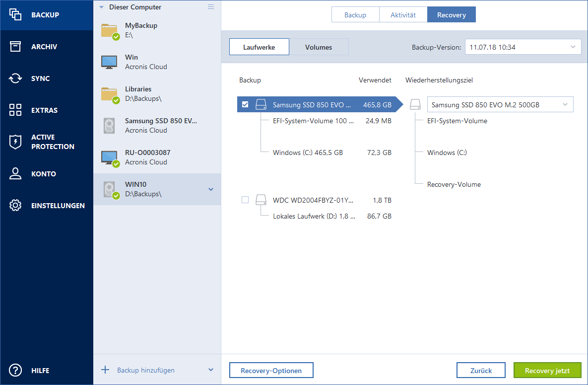Open Einstellungen gear icon
588x385 pixels.
pos(15,206)
